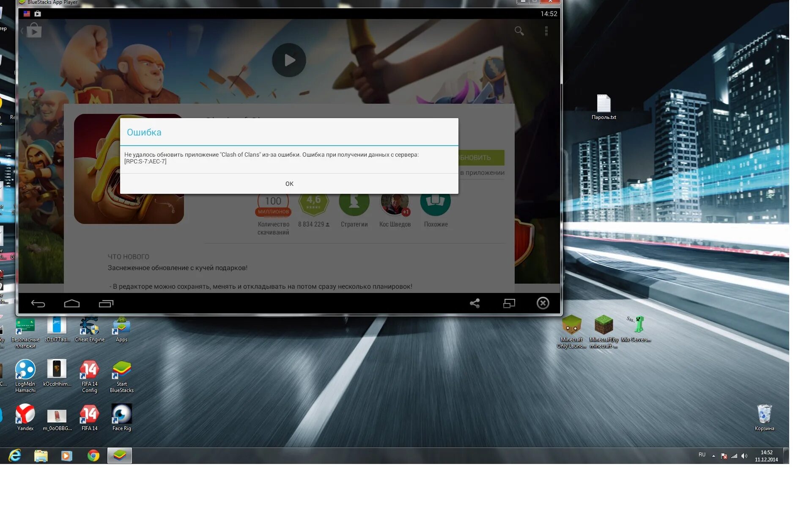Image resolution: width=812 pixels, height=508 pixels.
Task: Open Mix-Servers desktop shortcut
Action: (x=636, y=329)
